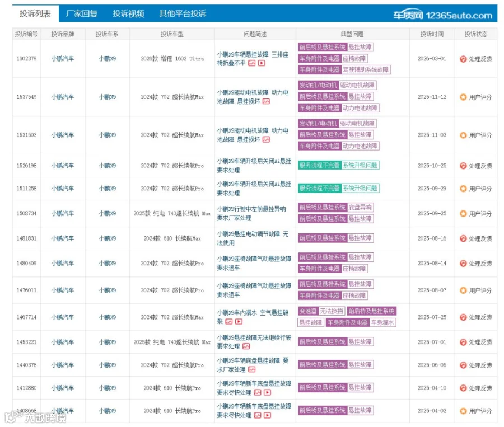
Task: Click 12365auto.com site logo
Action: click(442, 15)
